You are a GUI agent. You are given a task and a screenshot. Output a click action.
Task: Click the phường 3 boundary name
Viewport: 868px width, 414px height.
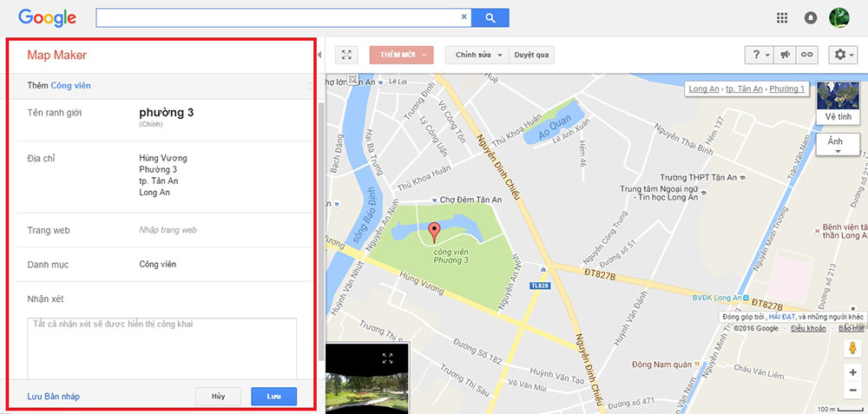tap(166, 113)
